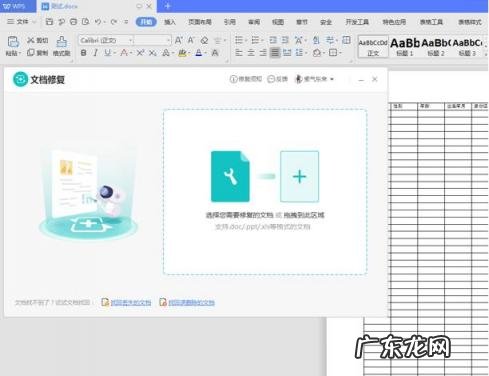Expand the line spacing dropdown

tap(306, 53)
